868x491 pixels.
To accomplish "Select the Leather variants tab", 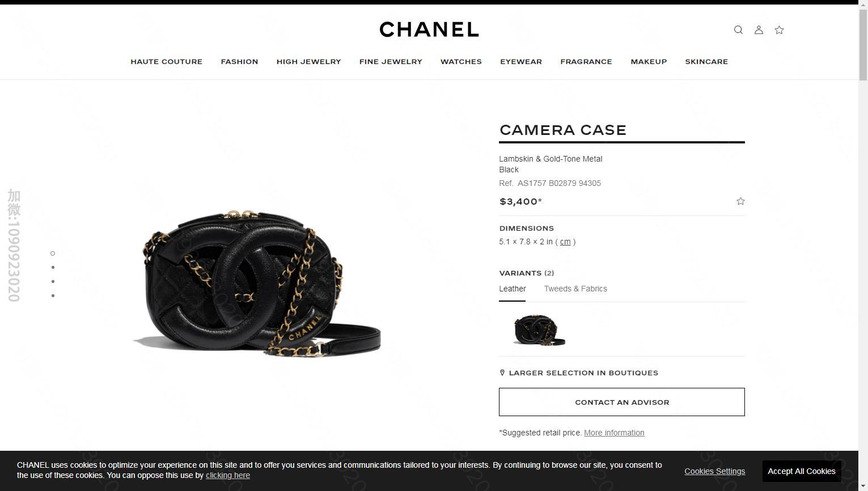I will pos(513,289).
